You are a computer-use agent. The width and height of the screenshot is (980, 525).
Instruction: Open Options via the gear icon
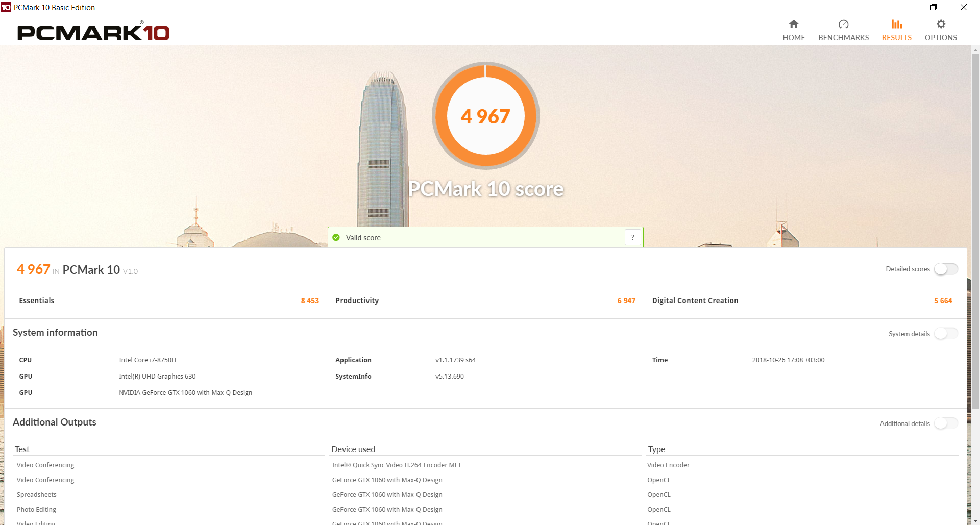[x=941, y=24]
